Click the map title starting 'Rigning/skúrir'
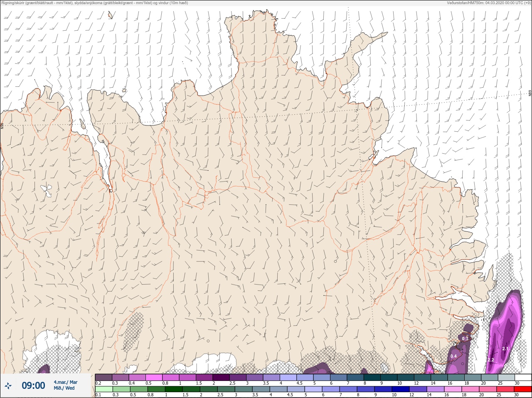Screen dimensions: 532x398 click(94, 3)
